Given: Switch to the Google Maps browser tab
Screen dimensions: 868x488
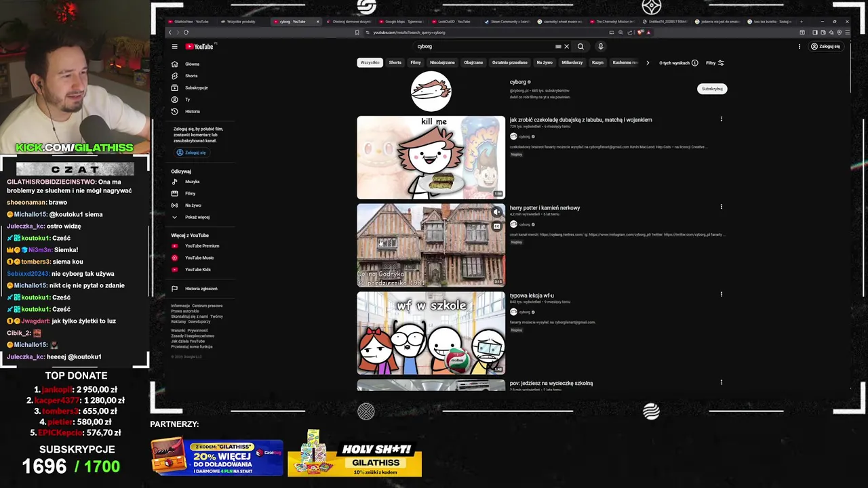Looking at the screenshot, I should [x=403, y=22].
